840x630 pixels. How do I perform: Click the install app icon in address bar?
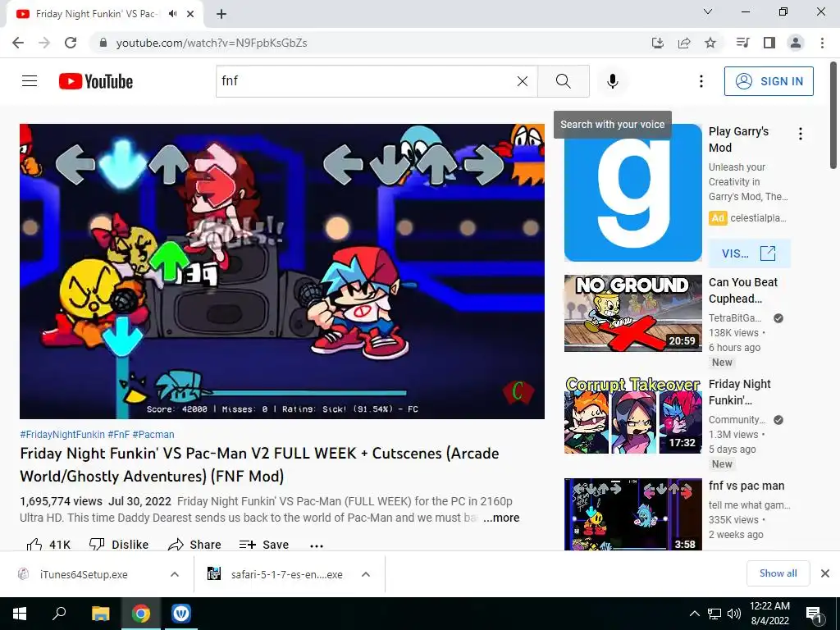click(657, 43)
